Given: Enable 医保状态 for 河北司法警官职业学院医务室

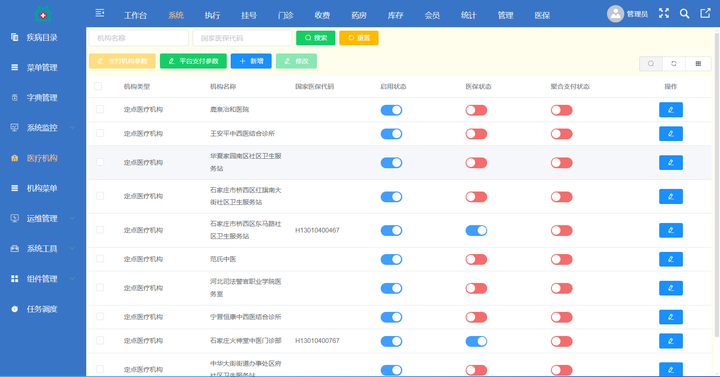Looking at the screenshot, I should click(x=476, y=288).
